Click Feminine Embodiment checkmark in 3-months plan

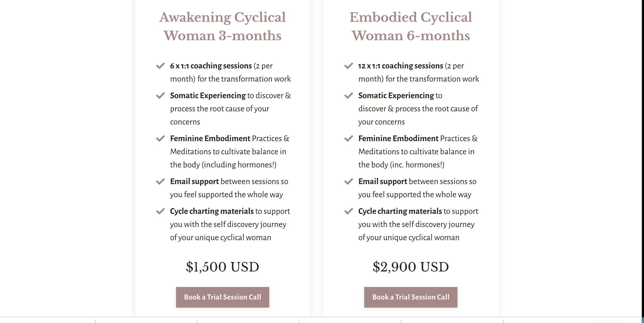coord(160,139)
